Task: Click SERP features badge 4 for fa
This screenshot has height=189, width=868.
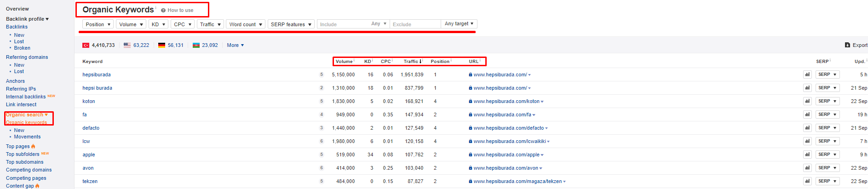Action: 322,115
